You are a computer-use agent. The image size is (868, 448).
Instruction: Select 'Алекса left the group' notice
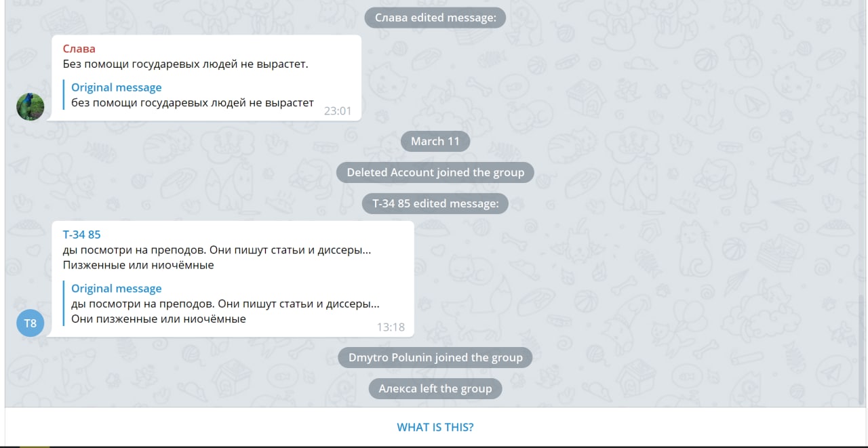tap(435, 388)
